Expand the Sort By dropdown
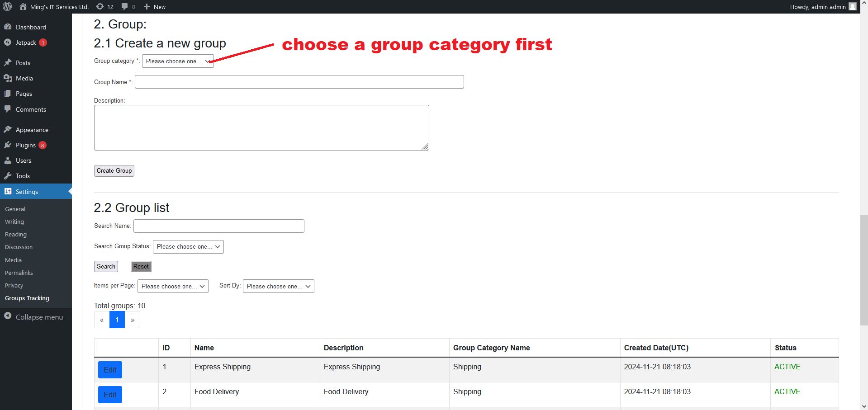The width and height of the screenshot is (868, 410). [278, 287]
